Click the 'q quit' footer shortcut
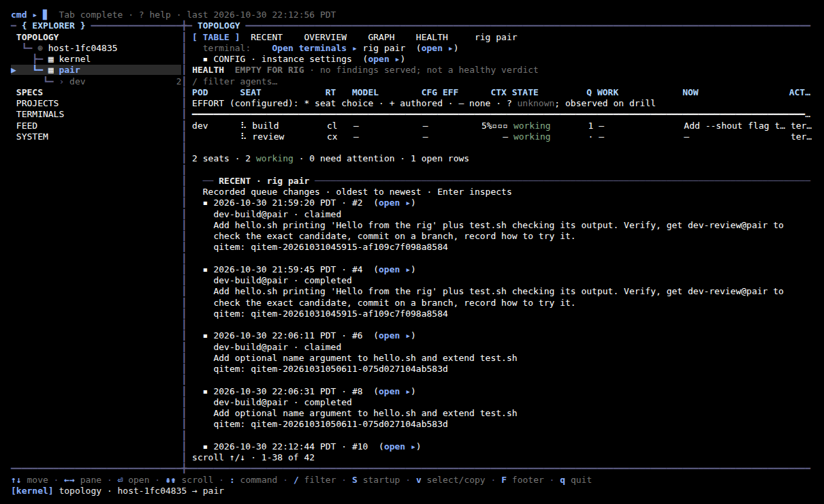 tap(575, 480)
